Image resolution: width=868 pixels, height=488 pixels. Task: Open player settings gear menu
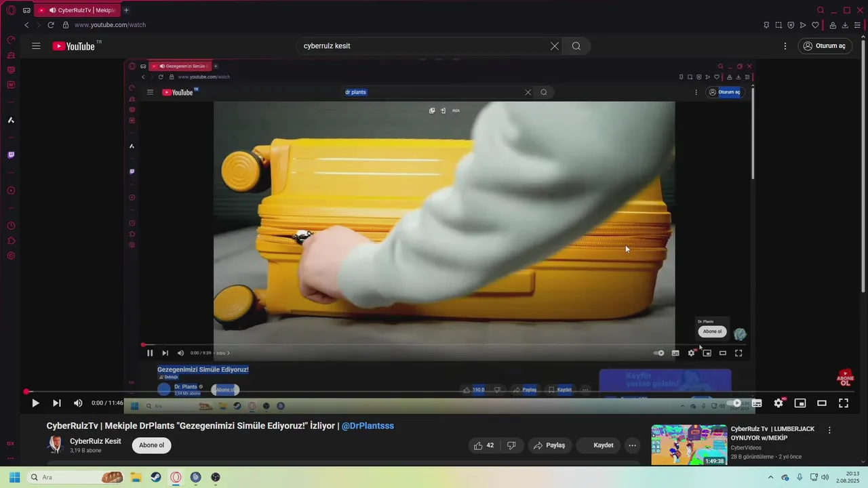(778, 403)
